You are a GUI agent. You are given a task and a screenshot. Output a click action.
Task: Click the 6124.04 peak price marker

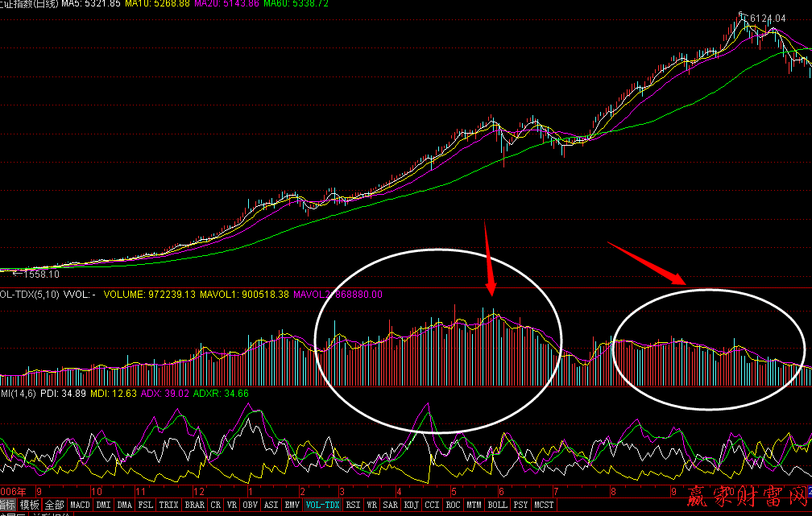(x=767, y=18)
